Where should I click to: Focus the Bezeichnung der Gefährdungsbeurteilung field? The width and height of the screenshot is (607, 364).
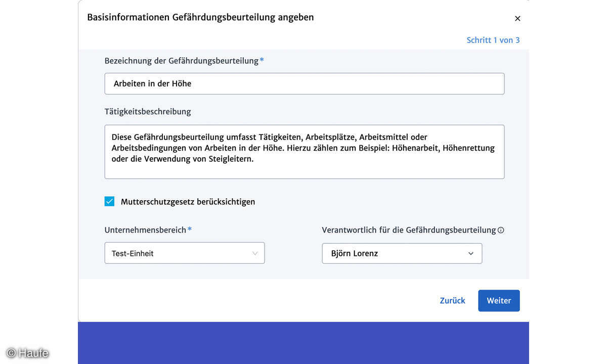click(x=305, y=83)
